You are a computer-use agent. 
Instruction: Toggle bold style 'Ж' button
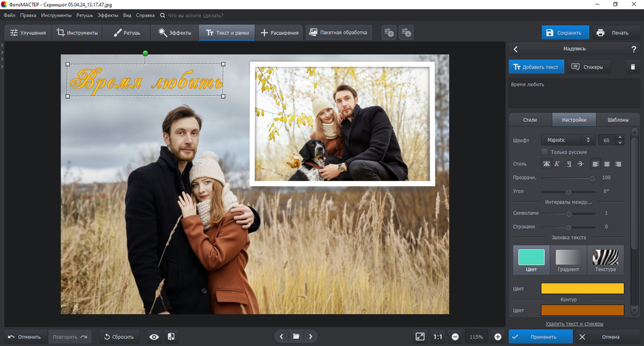tap(547, 164)
